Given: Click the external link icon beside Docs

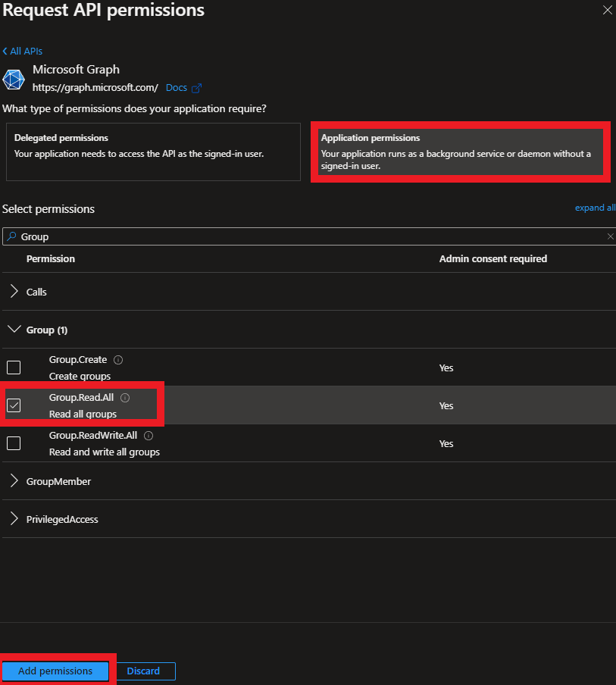Looking at the screenshot, I should coord(196,88).
